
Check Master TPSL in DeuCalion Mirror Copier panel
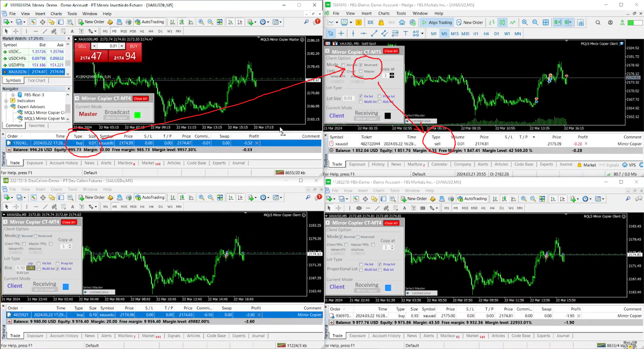(51, 244)
